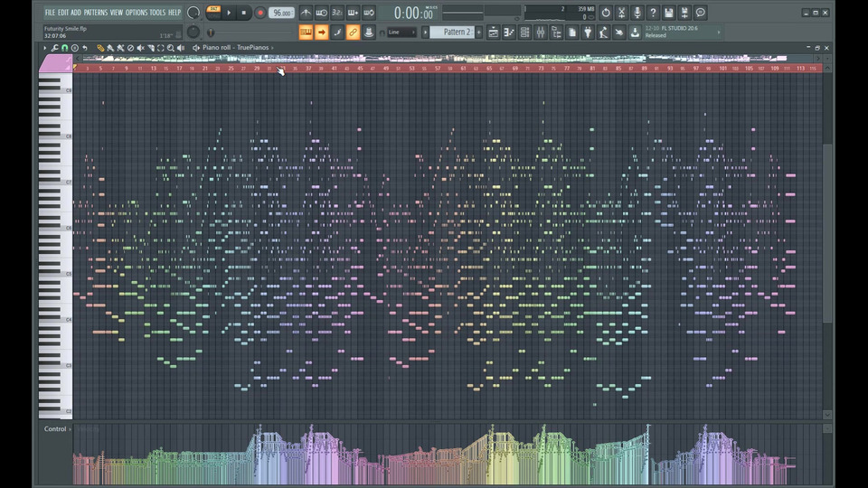Screen dimensions: 868x488
Task: Open the mixer window
Action: pyautogui.click(x=540, y=33)
